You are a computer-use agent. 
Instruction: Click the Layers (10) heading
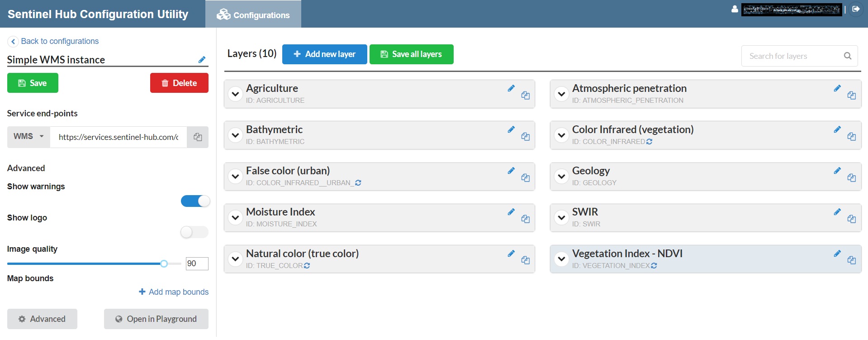pos(252,53)
